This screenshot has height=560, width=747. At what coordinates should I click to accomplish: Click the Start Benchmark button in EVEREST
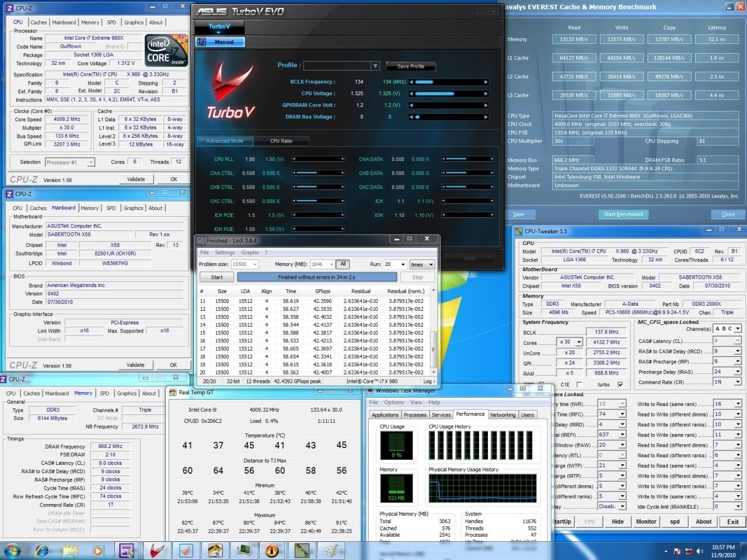point(623,214)
